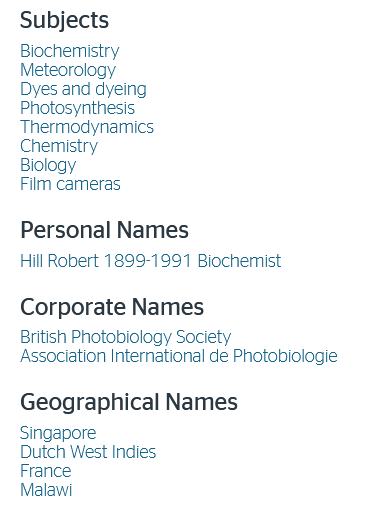Open the Biology subject link

click(x=48, y=165)
